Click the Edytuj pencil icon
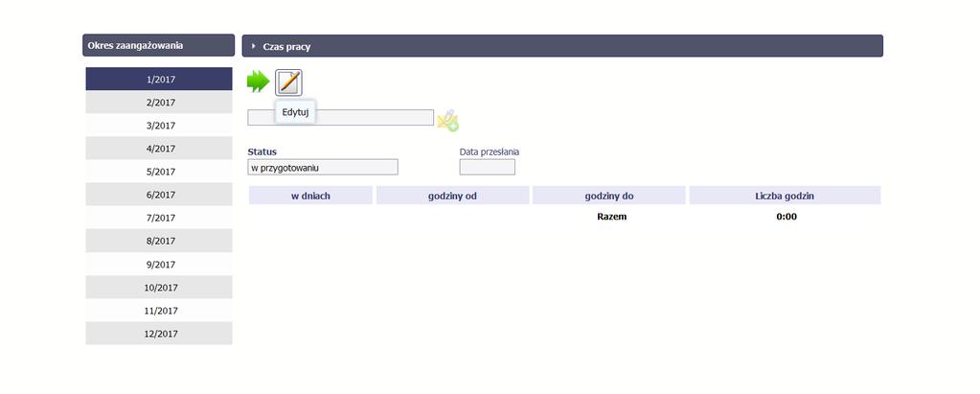The height and width of the screenshot is (394, 980). (288, 82)
